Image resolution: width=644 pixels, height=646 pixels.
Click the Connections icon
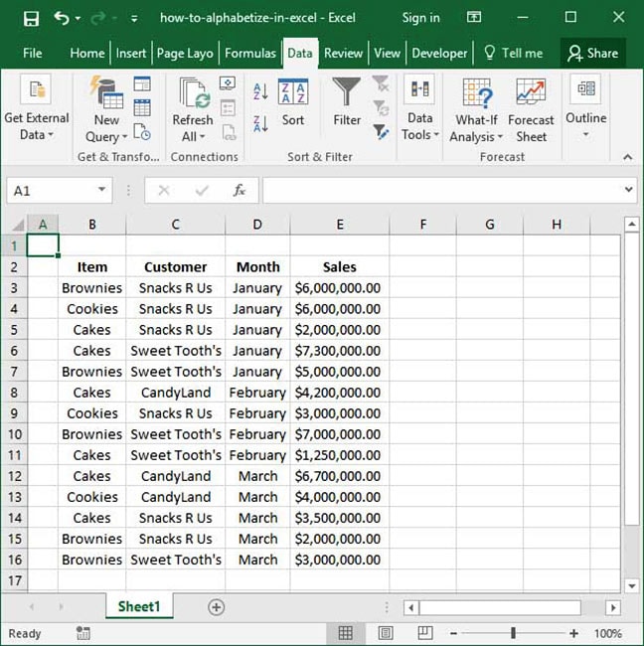tap(228, 83)
